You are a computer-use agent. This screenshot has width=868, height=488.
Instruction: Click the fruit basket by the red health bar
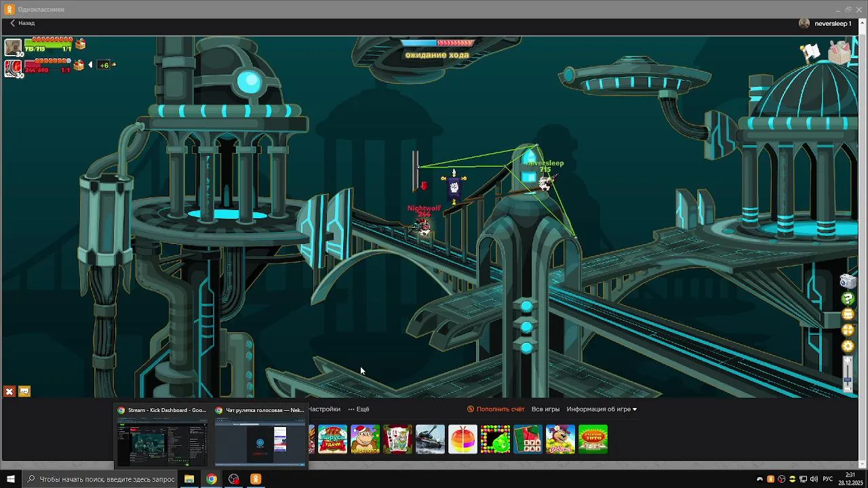tap(79, 65)
